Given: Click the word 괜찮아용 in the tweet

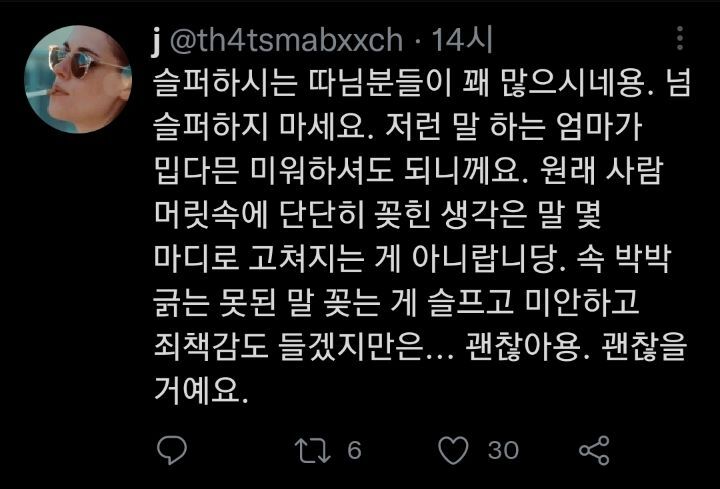Looking at the screenshot, I should click(x=522, y=347).
